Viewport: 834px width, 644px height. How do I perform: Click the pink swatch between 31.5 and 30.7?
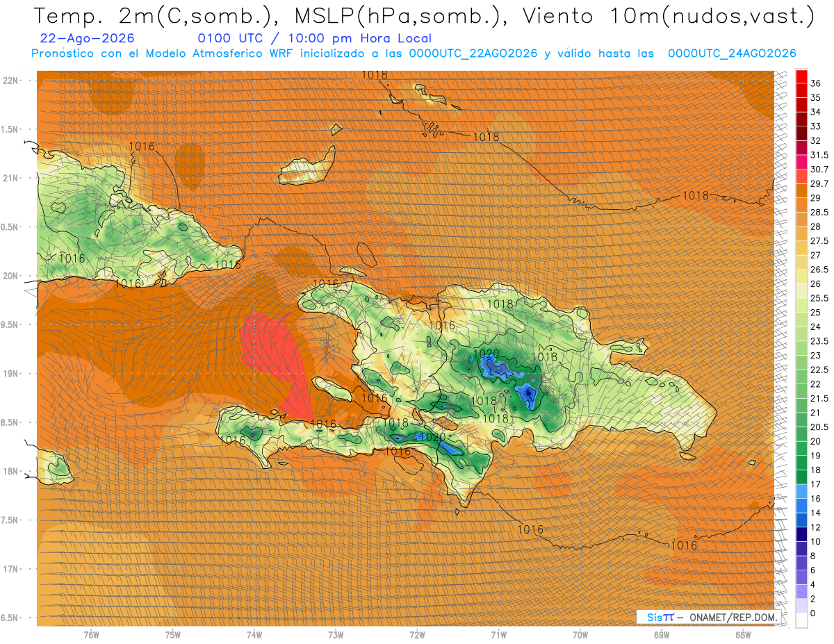click(801, 162)
